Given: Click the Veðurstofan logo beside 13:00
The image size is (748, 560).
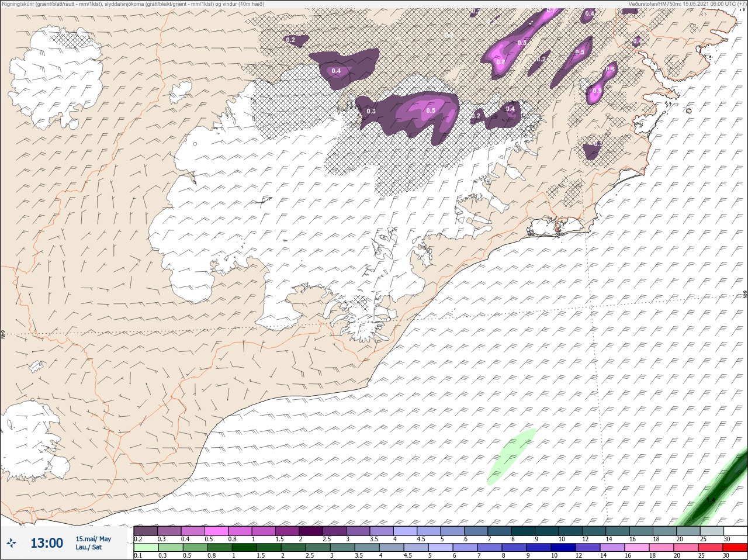Looking at the screenshot, I should [x=11, y=543].
